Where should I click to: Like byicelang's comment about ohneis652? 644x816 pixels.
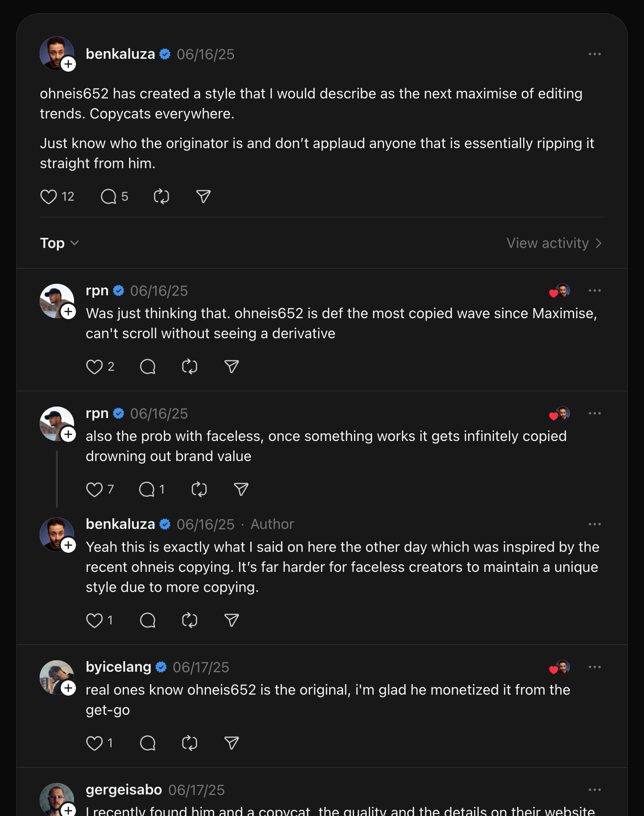pyautogui.click(x=94, y=743)
